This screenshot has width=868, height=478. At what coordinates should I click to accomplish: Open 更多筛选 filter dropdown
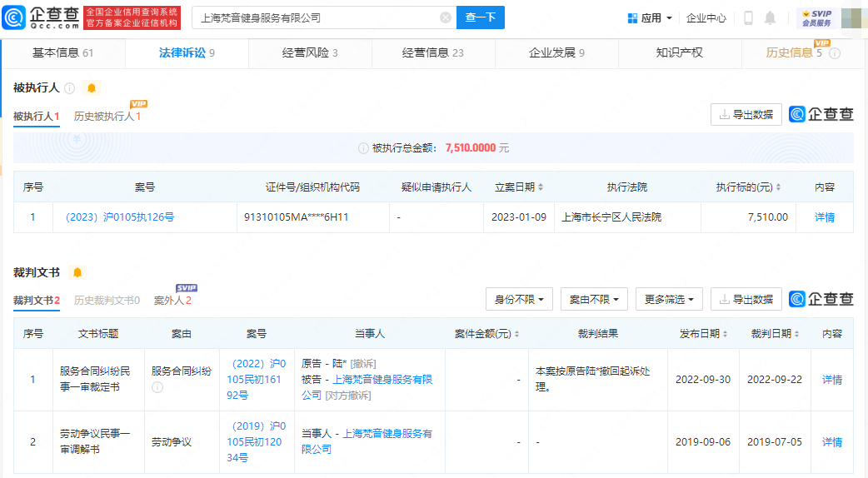[669, 299]
